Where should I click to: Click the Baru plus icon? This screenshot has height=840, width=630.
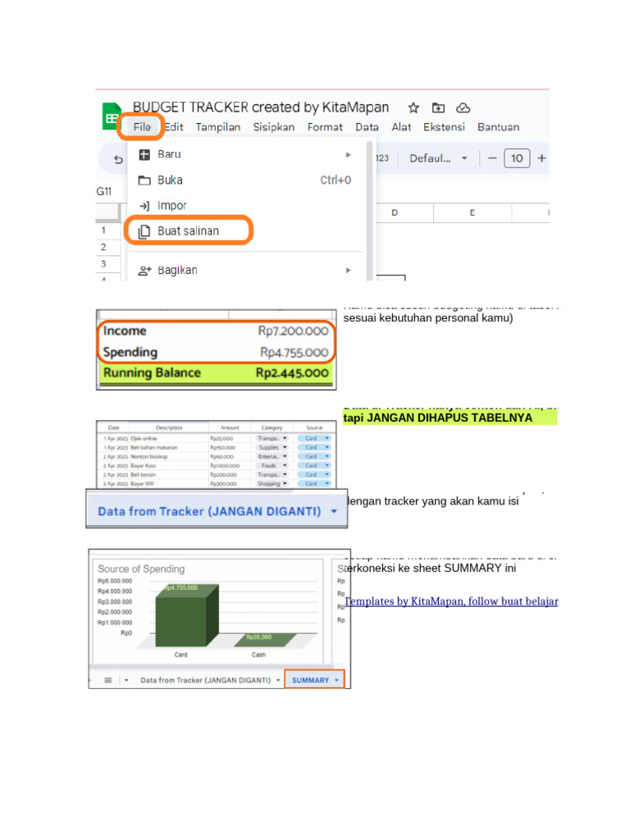coord(144,155)
